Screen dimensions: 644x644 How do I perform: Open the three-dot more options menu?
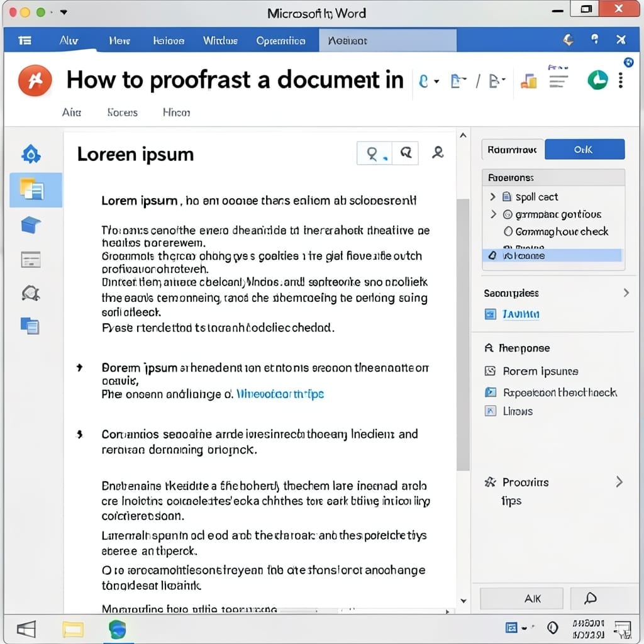[621, 80]
